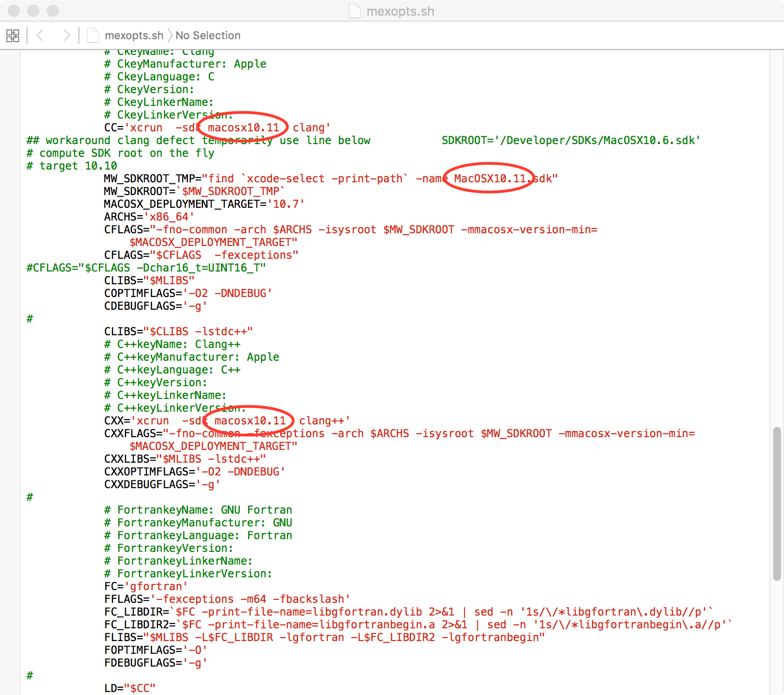Click the FC_LIBDIR= libgfortran.dylib line

click(x=409, y=612)
